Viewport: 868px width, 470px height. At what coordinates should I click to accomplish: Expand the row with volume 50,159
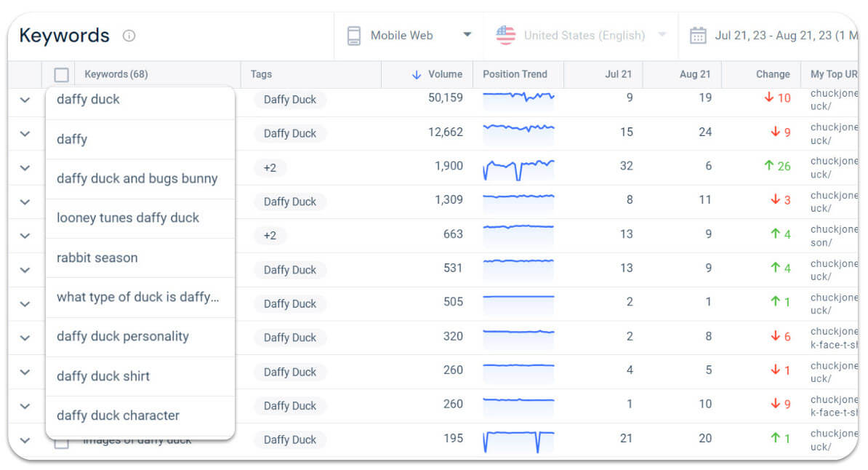click(x=25, y=100)
